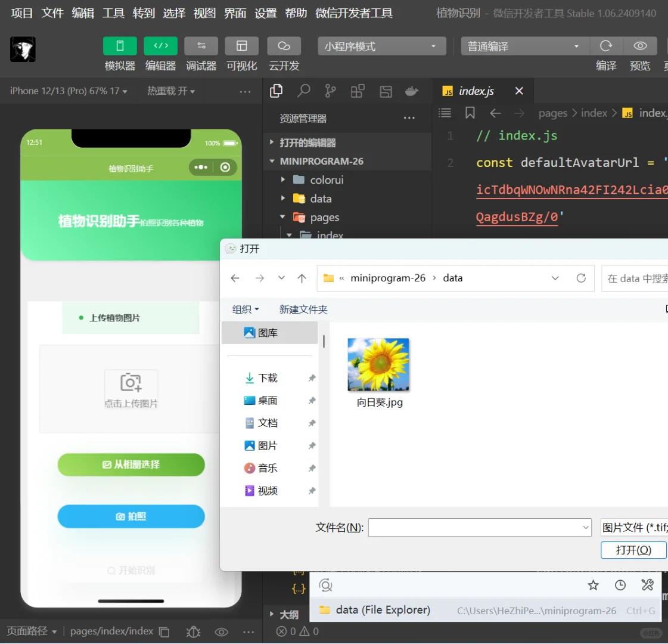Copy page path icon next to pages/index/index

164,632
